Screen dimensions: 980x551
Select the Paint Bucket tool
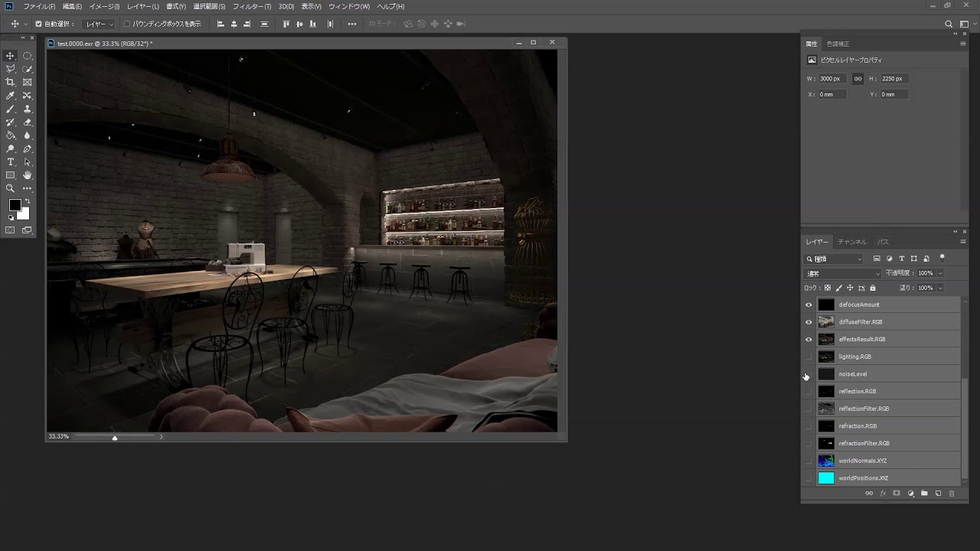11,135
